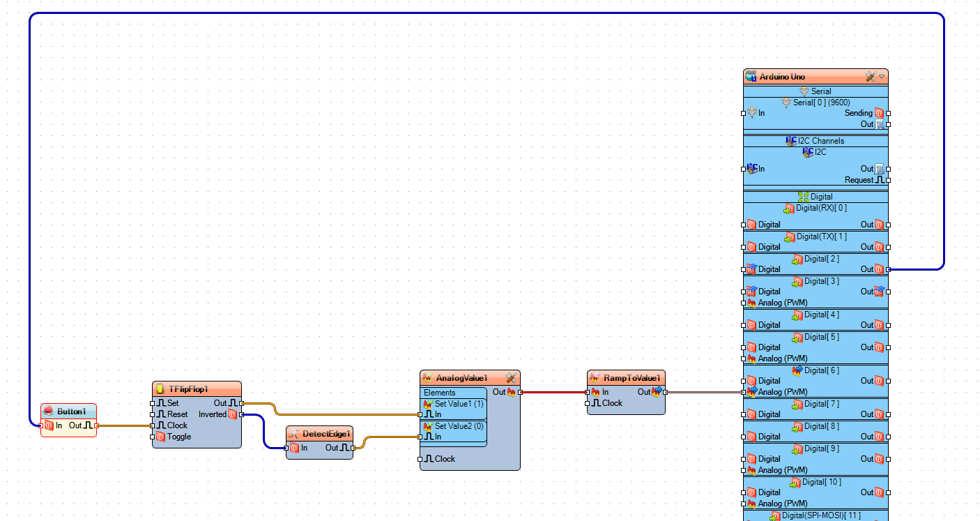Viewport: 980px width, 521px height.
Task: Click the TFlipFlop1 Reset pin
Action: [x=153, y=414]
